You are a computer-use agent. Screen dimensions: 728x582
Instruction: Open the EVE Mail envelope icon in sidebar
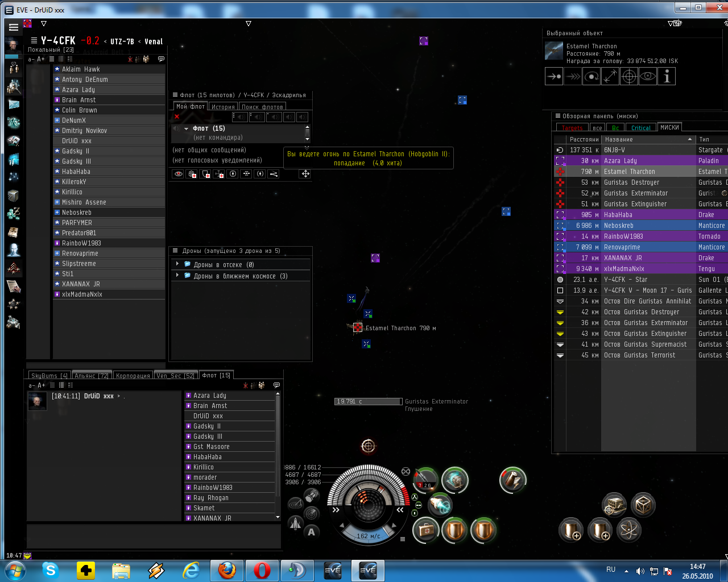(14, 105)
